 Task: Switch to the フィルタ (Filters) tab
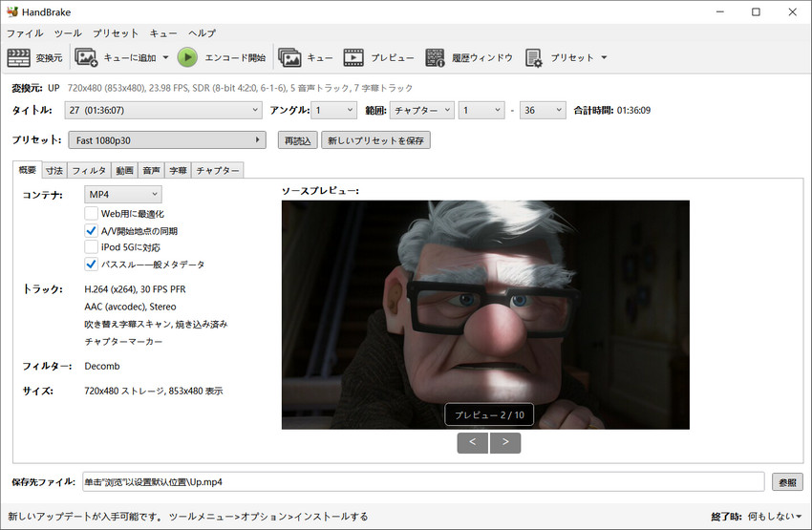(x=89, y=170)
